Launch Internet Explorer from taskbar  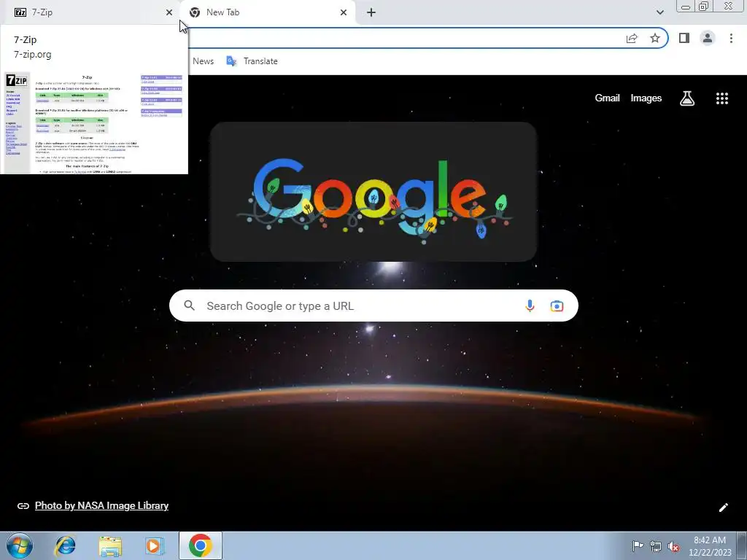[65, 545]
